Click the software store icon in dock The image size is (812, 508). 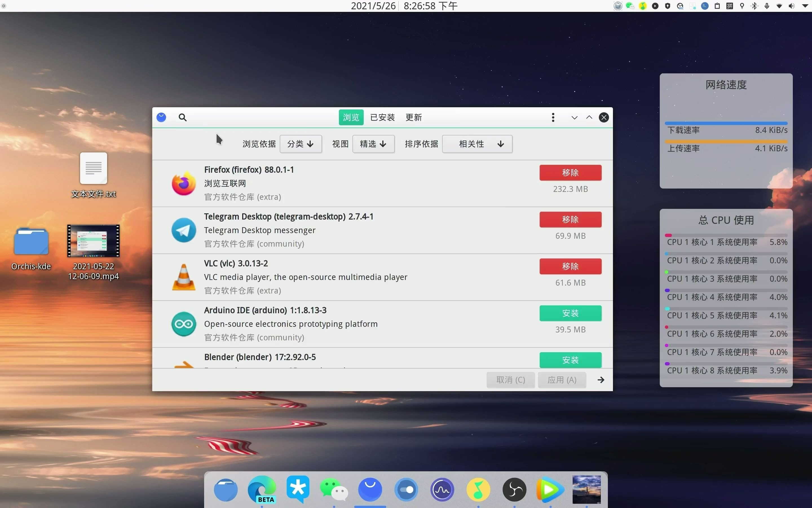pyautogui.click(x=370, y=490)
